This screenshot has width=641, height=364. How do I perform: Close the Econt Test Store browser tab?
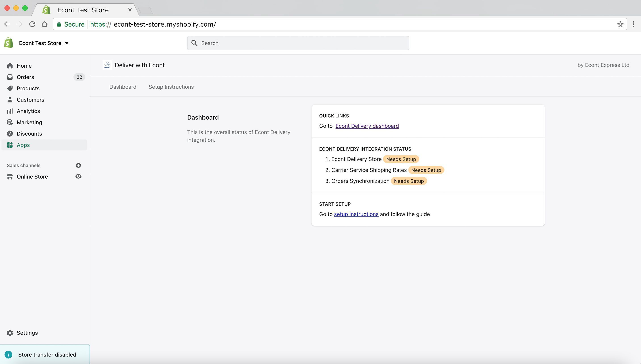(x=130, y=10)
